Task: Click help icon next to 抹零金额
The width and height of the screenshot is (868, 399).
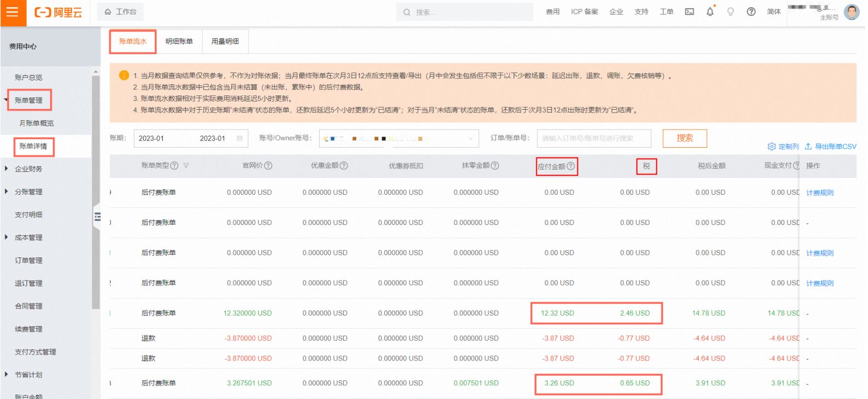Action: (x=495, y=166)
